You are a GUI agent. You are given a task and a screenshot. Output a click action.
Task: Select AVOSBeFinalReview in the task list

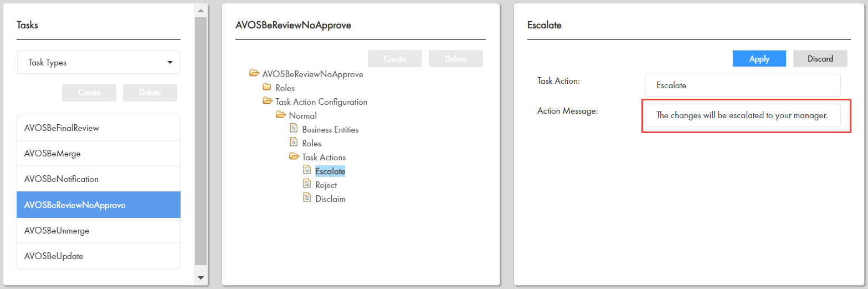(x=99, y=128)
